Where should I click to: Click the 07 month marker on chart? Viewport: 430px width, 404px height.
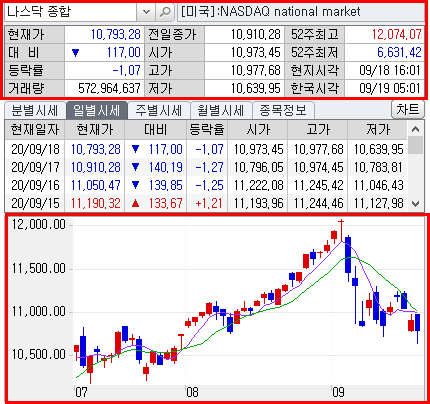click(81, 392)
